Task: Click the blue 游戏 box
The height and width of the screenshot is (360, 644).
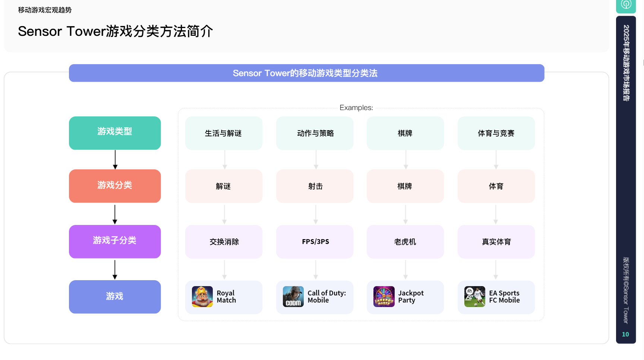Action: click(x=115, y=297)
